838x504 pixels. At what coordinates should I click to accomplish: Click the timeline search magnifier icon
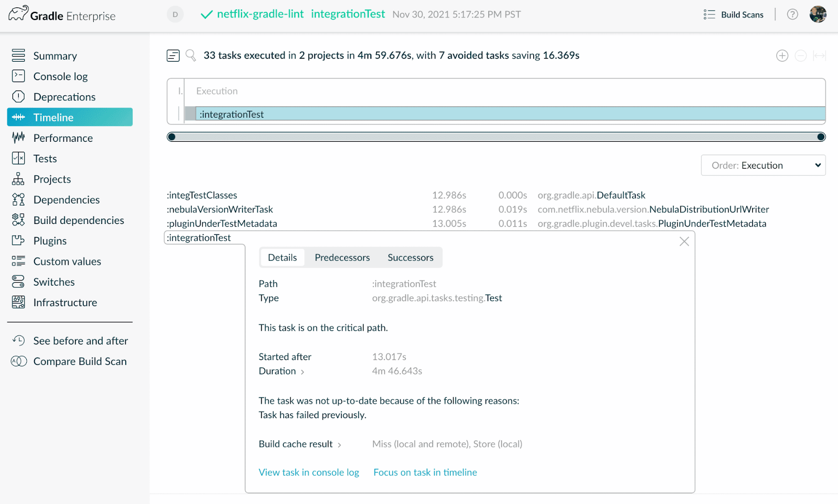click(x=191, y=55)
